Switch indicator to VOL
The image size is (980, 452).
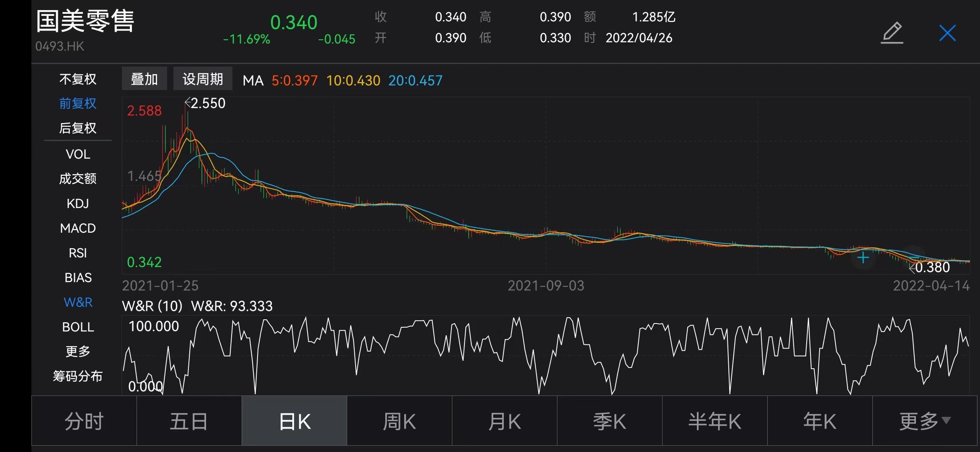(78, 154)
